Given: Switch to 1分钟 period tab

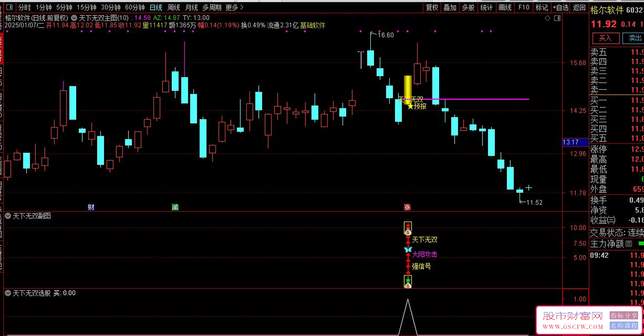Looking at the screenshot, I should tap(44, 8).
